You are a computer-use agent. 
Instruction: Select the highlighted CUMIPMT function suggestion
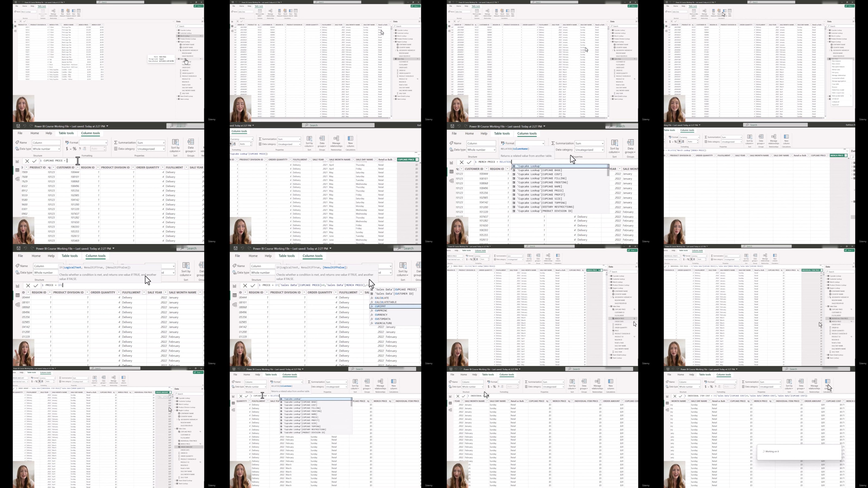tap(380, 306)
